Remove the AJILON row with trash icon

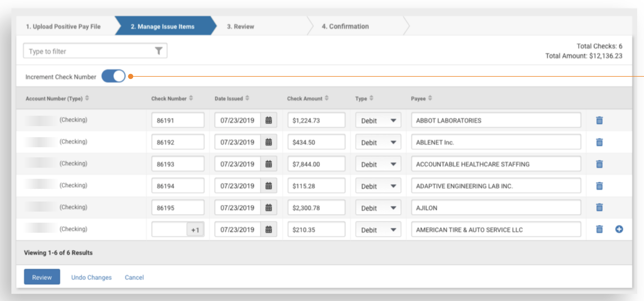pyautogui.click(x=599, y=207)
